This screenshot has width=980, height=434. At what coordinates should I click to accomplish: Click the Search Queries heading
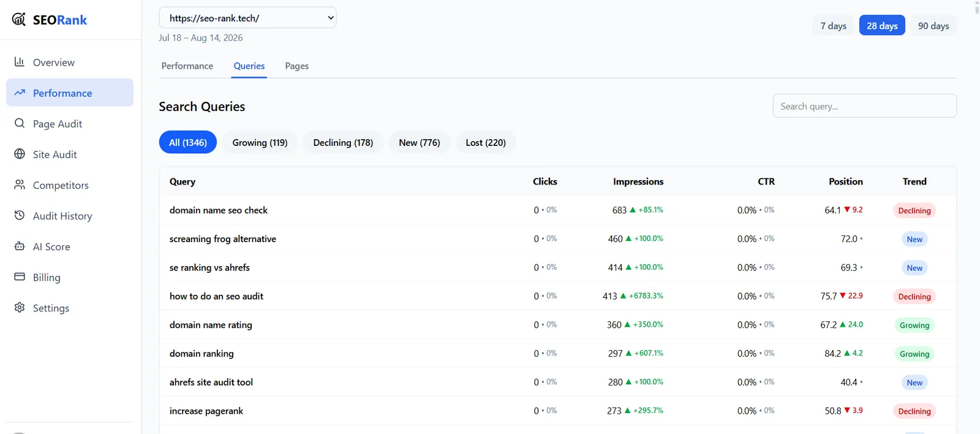click(202, 106)
